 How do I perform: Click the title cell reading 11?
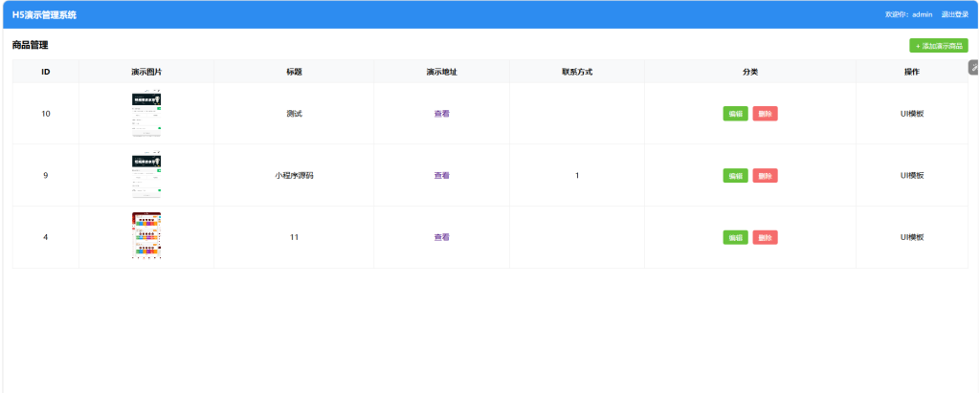(295, 237)
